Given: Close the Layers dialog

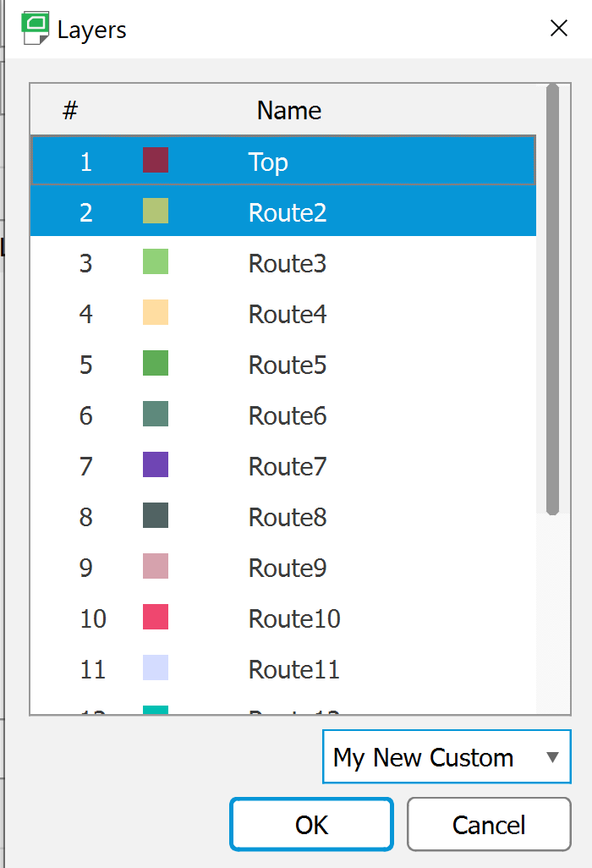Looking at the screenshot, I should point(559,28).
